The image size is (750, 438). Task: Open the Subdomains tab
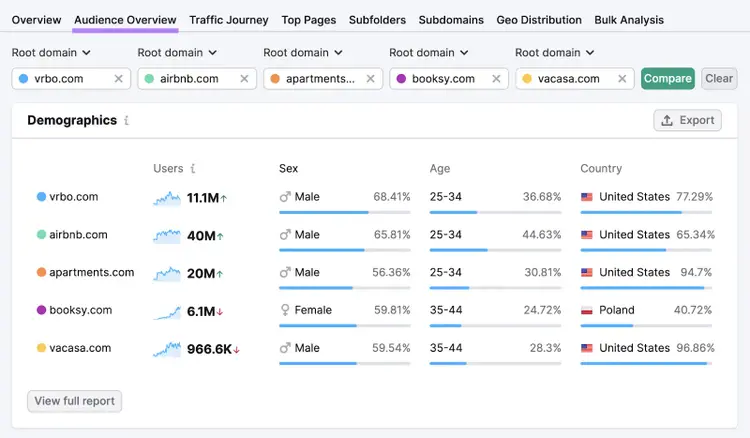point(451,20)
